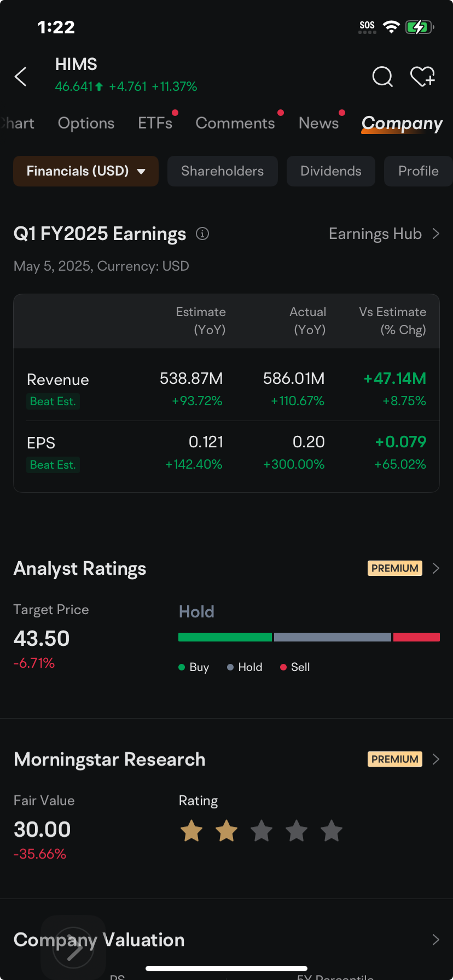Open the Comments tab

235,124
